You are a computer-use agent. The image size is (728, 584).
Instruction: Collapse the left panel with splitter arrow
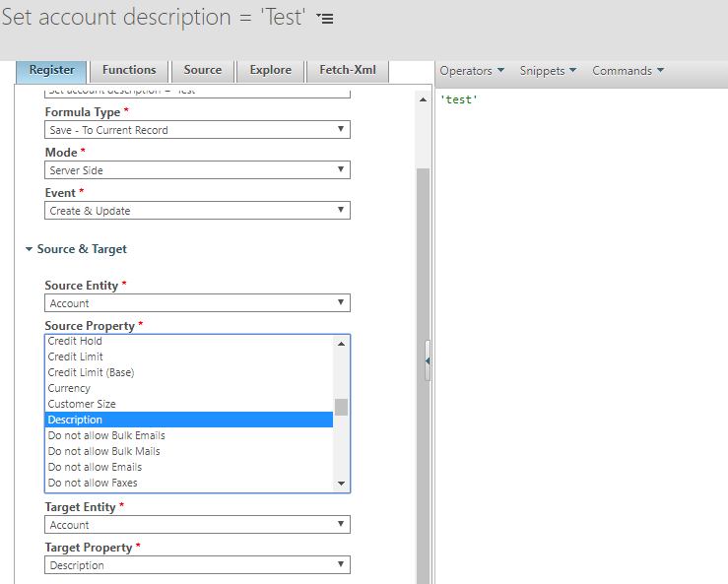(428, 360)
